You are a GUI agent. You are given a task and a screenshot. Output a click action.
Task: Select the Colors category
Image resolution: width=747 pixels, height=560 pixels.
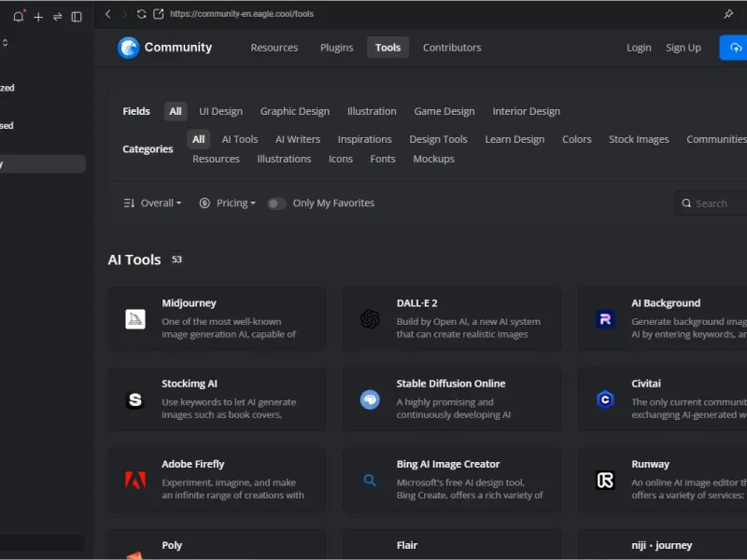[576, 139]
